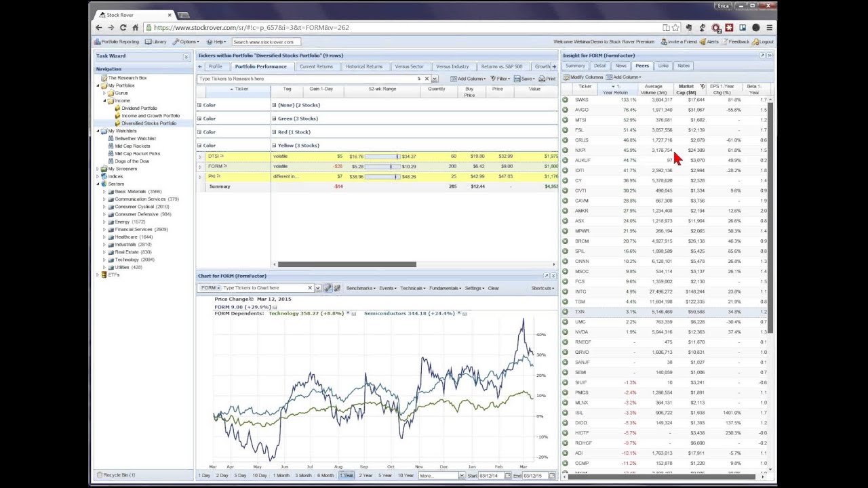The height and width of the screenshot is (488, 868).
Task: Click Logout in the top bar
Action: coord(763,42)
